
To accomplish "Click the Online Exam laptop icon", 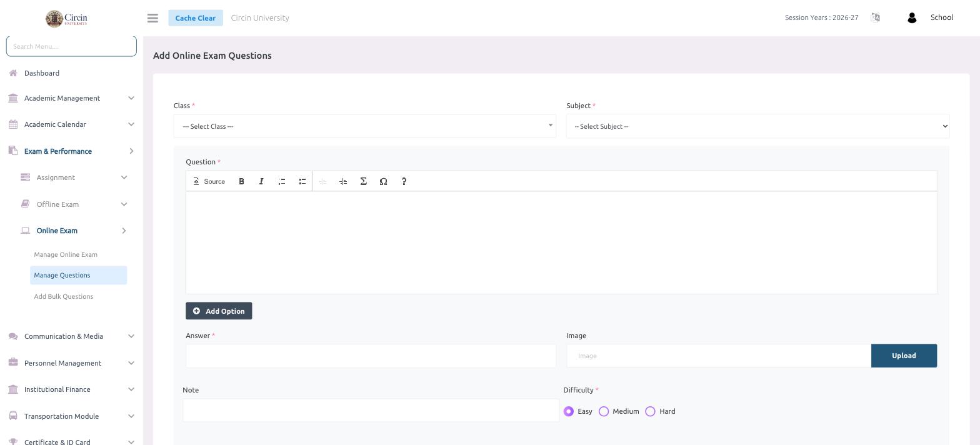I will 25,231.
